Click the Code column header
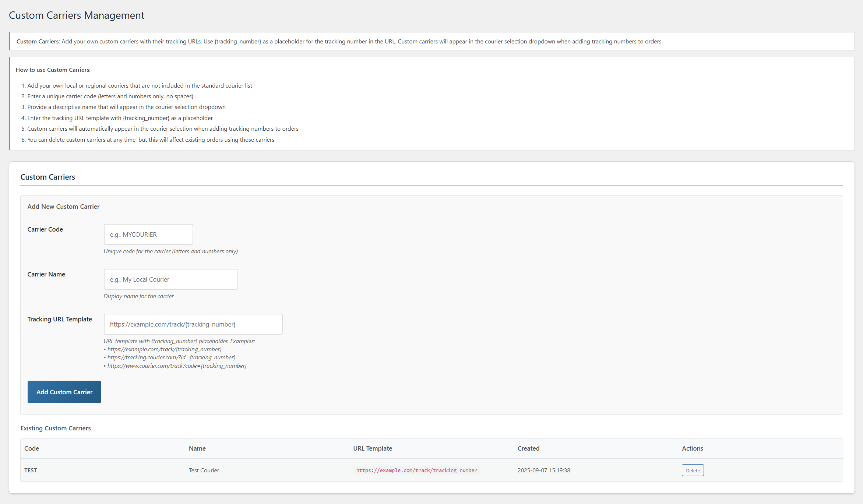The height and width of the screenshot is (504, 863). (32, 448)
